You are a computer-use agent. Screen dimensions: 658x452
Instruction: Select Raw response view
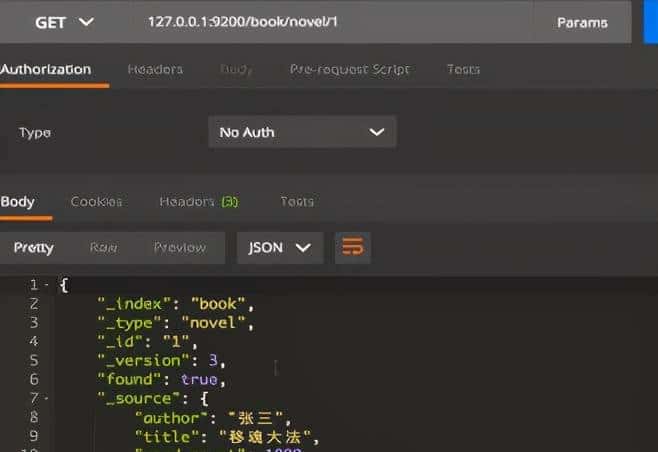point(103,248)
